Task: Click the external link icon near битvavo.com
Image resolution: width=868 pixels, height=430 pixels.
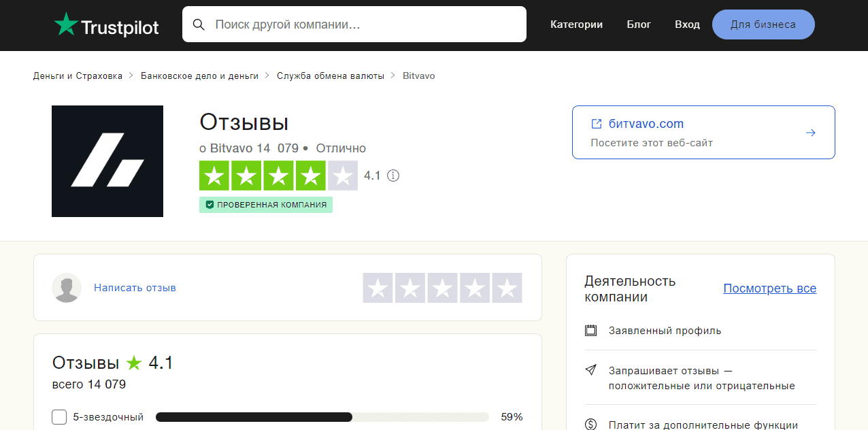Action: (x=597, y=124)
